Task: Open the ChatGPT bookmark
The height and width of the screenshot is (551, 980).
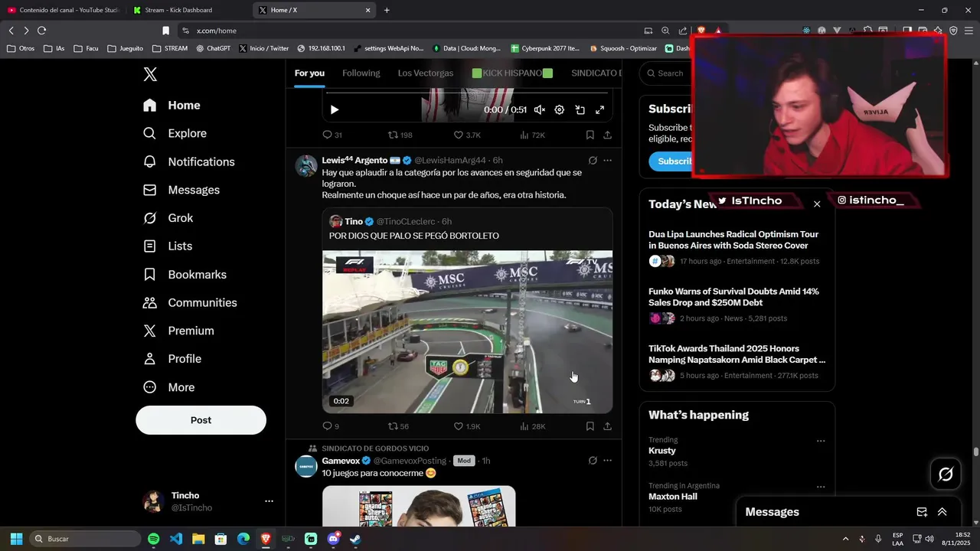Action: point(213,48)
